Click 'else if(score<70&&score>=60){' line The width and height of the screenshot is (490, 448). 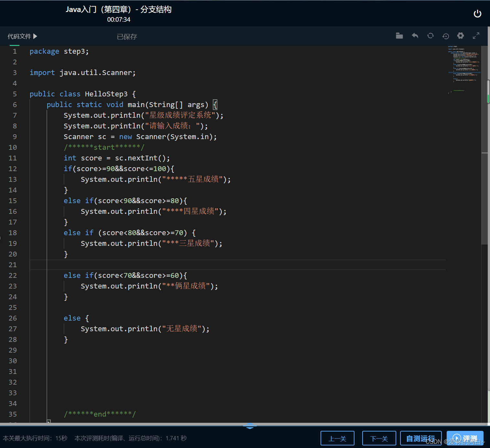(125, 275)
